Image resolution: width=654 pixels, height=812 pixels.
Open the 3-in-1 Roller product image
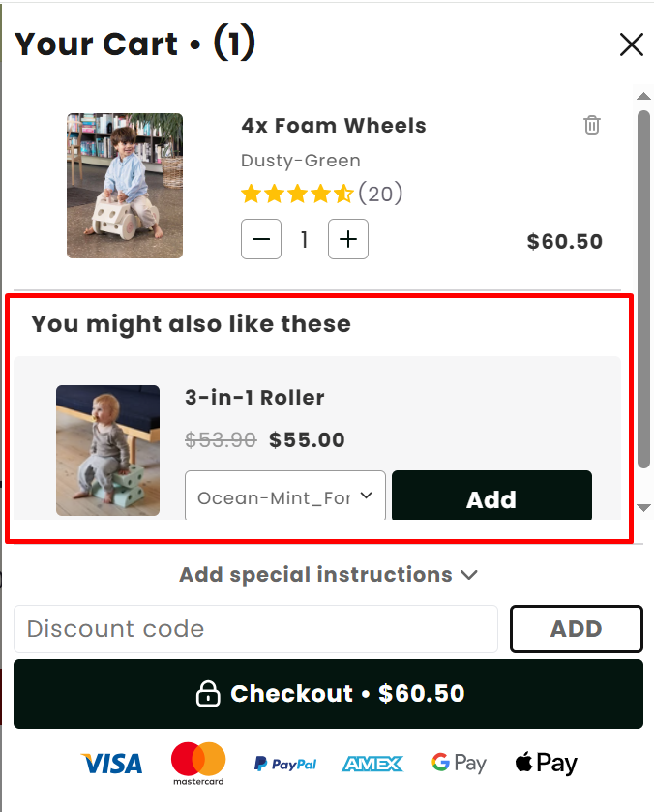coord(107,450)
